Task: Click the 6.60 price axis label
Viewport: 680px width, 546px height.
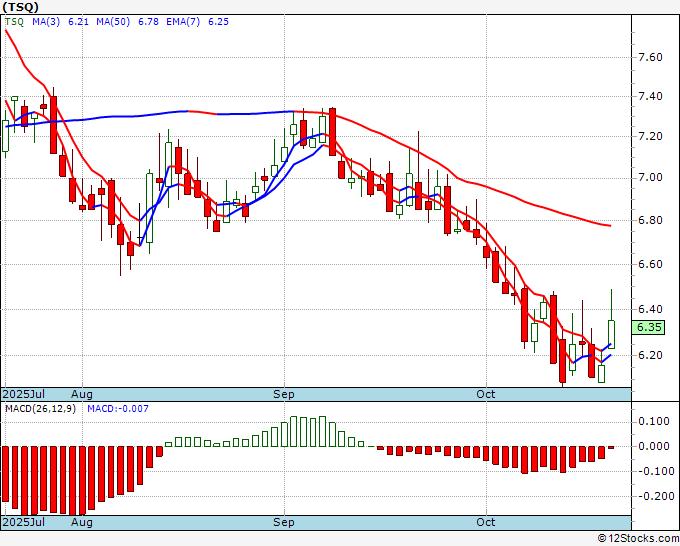Action: pos(650,264)
